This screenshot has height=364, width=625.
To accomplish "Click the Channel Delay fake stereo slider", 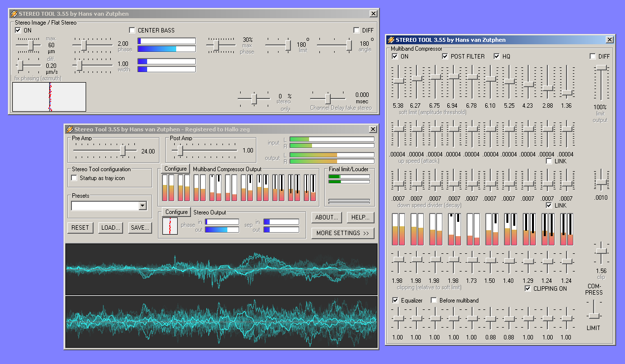I will pyautogui.click(x=328, y=98).
